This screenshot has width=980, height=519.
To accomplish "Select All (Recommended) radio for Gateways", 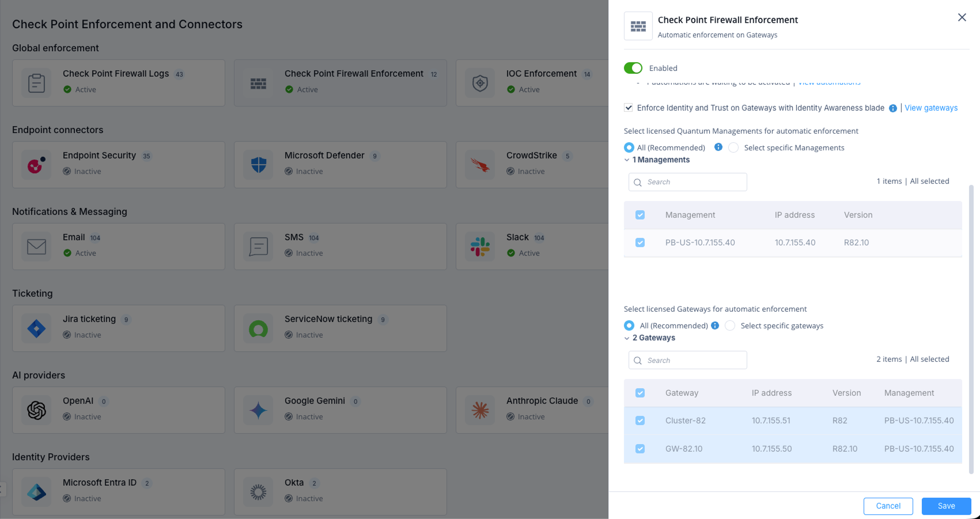I will pos(629,325).
